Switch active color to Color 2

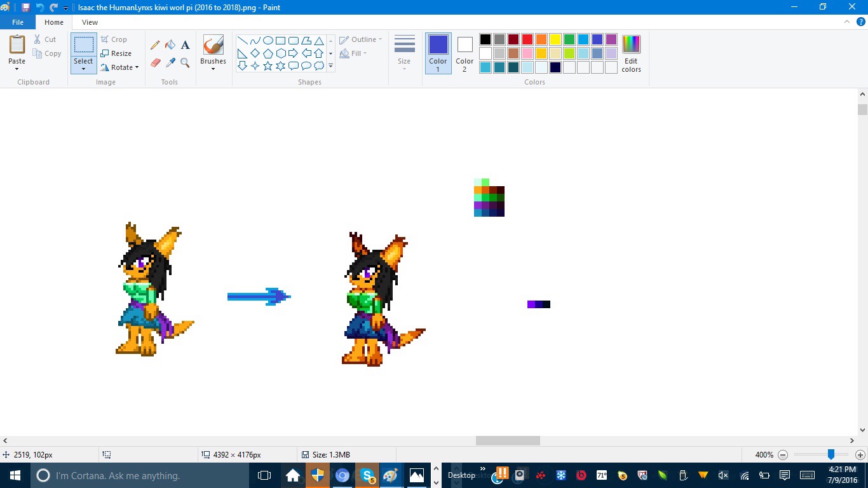(465, 53)
